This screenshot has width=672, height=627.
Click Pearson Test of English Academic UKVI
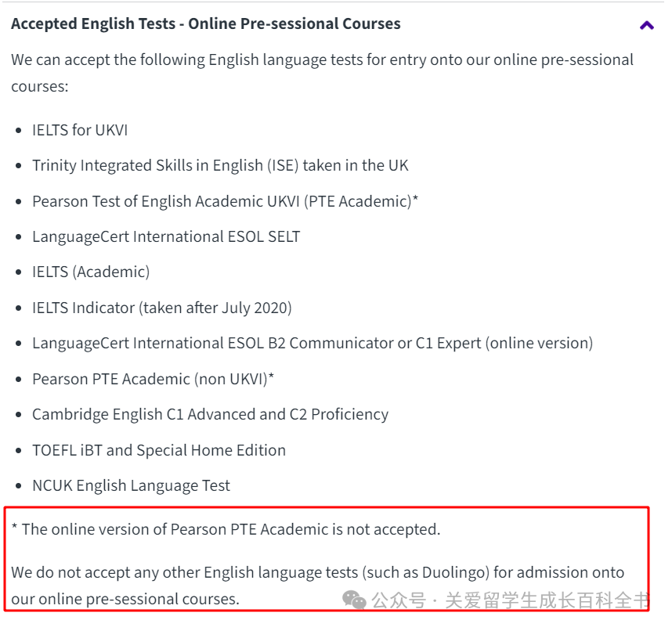click(226, 201)
